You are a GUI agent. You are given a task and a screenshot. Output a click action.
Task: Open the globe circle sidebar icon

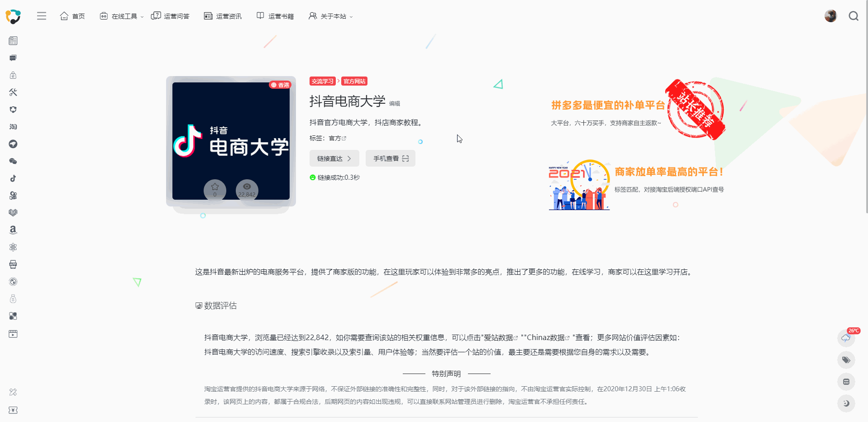point(13,282)
